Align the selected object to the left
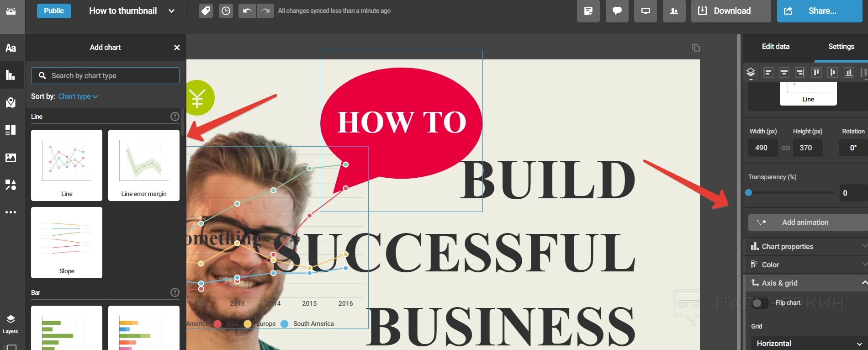Screen dimensions: 868x350 tap(768, 72)
